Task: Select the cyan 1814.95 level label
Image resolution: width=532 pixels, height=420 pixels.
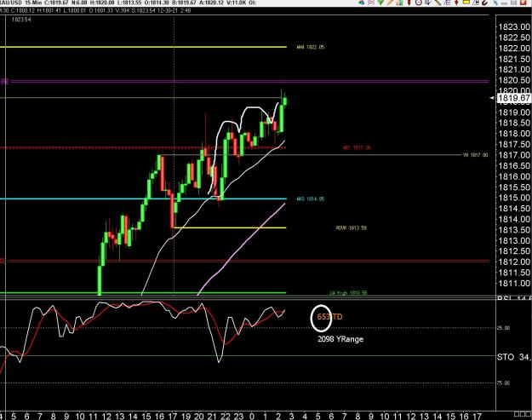Action: pyautogui.click(x=311, y=199)
